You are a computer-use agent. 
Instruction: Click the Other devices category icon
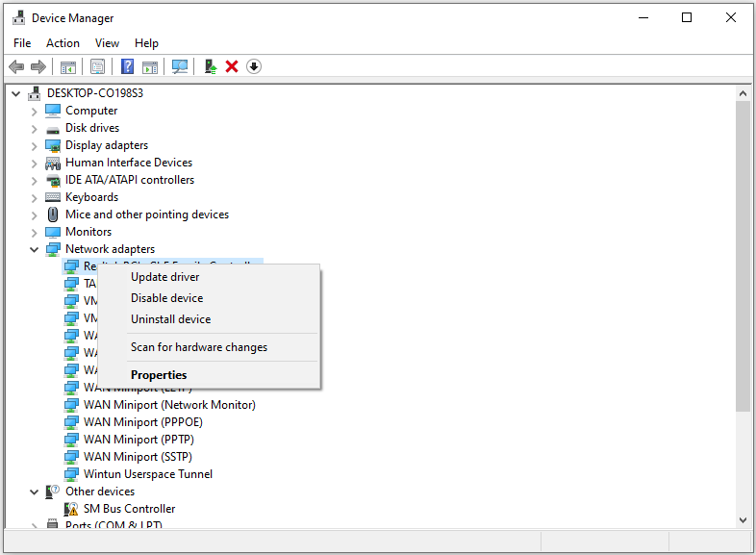(x=52, y=492)
